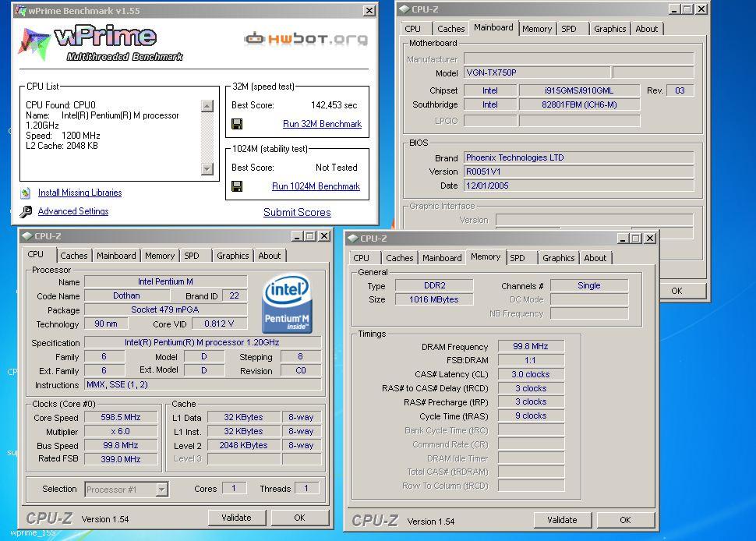Click the Level 2 2048 KBytes value

[243, 446]
